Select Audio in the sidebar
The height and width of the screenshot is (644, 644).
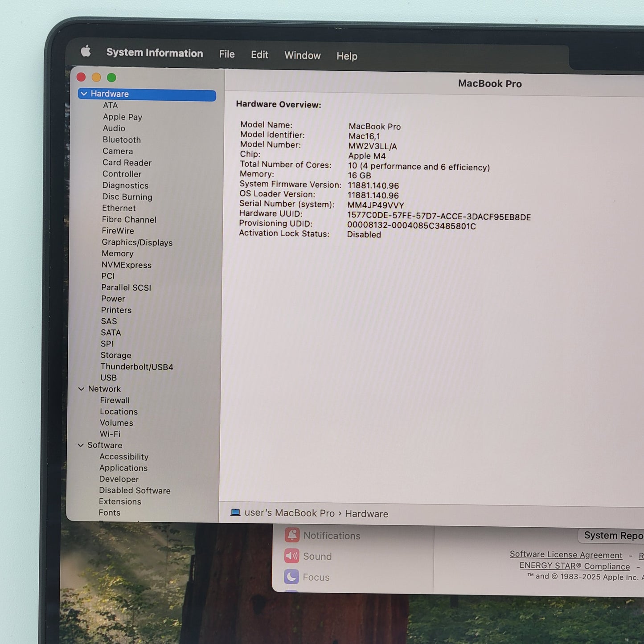(x=114, y=128)
